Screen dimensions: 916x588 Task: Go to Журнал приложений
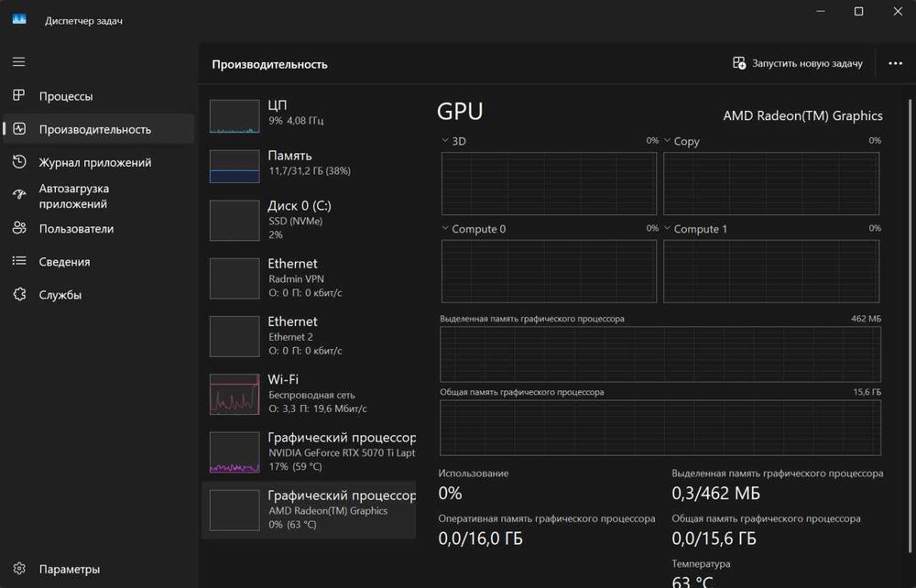tap(98, 162)
